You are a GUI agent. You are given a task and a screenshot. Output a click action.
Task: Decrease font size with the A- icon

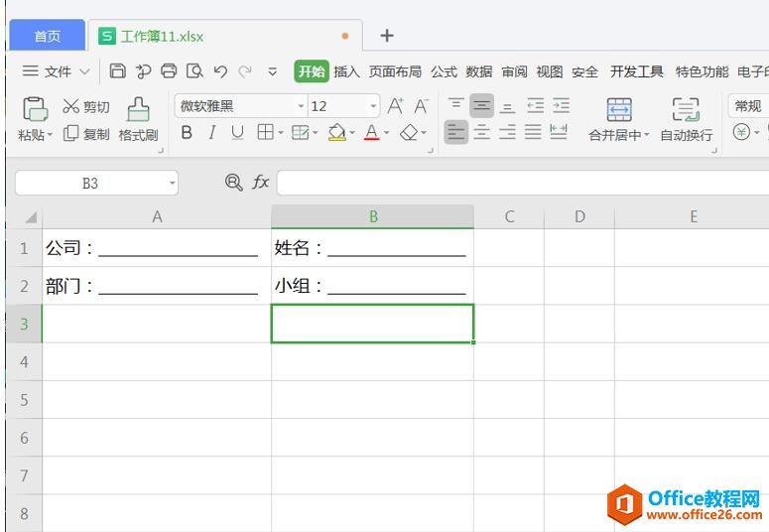coord(421,106)
